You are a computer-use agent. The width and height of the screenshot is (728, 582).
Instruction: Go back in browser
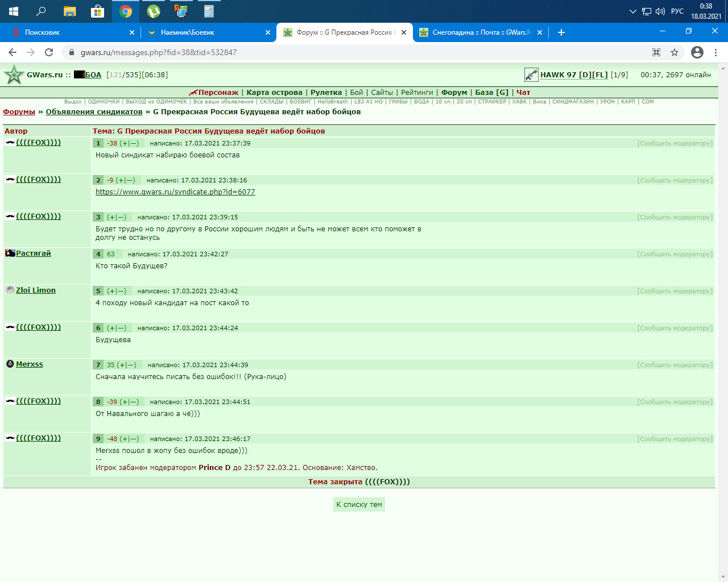(13, 52)
